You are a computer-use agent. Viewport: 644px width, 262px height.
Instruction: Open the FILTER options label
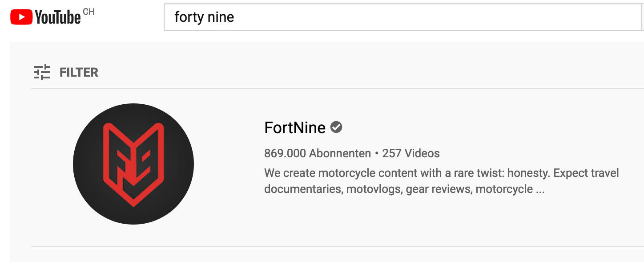pyautogui.click(x=79, y=72)
